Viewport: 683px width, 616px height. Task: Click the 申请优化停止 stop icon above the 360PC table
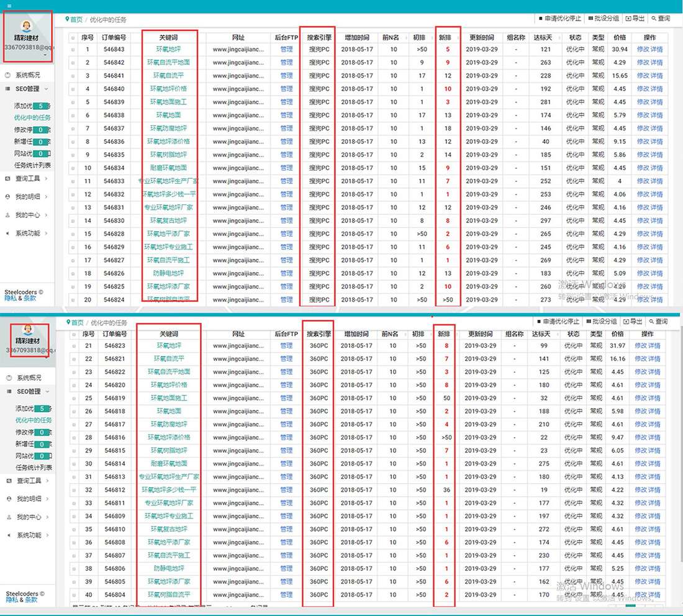[539, 322]
